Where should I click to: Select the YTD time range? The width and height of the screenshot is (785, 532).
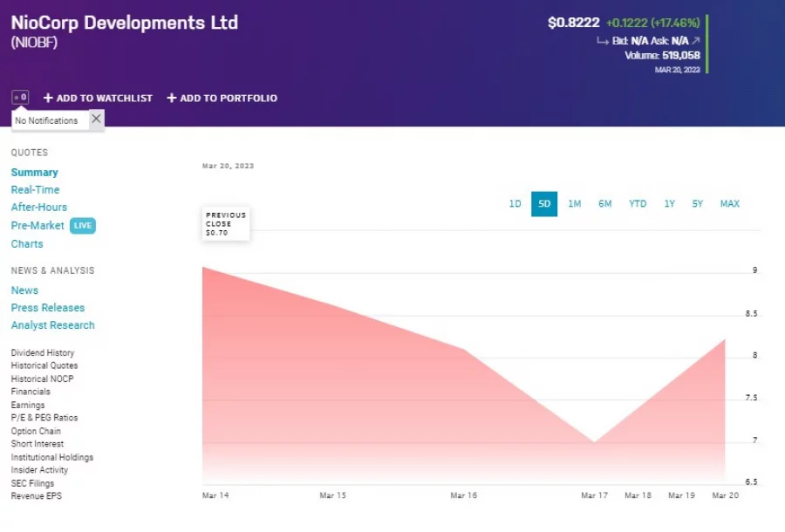[637, 203]
